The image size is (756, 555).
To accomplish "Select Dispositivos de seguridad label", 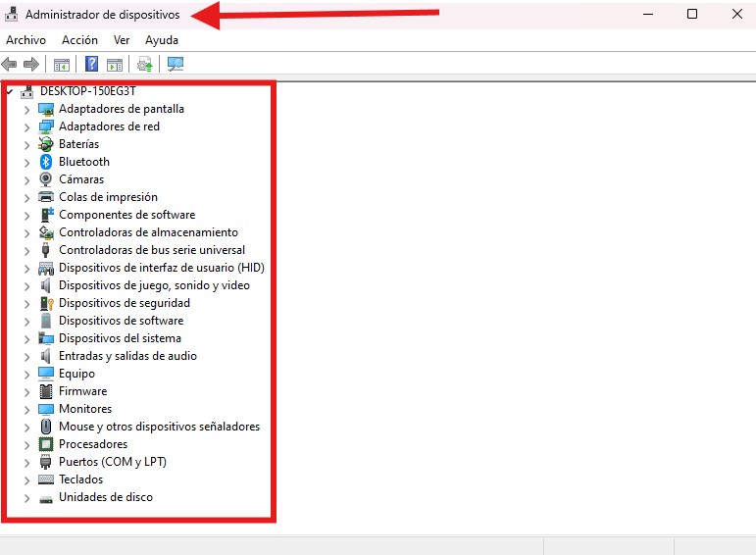I will [x=125, y=303].
